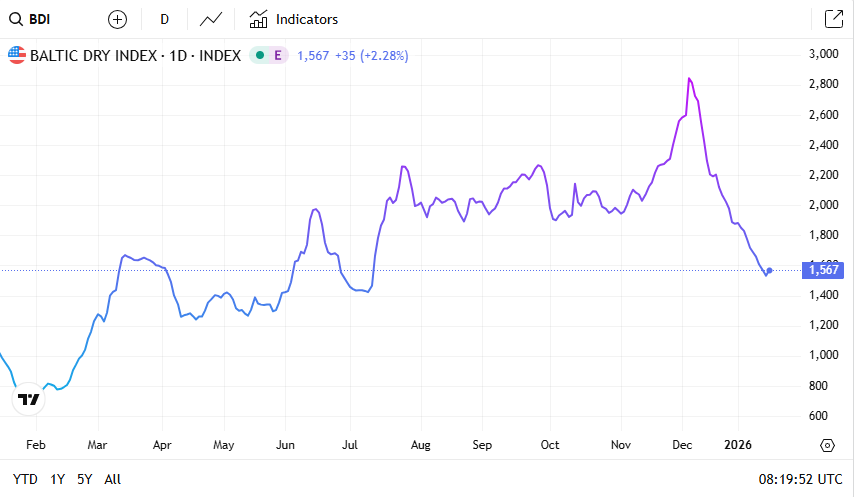Click the 1,567 current price label
This screenshot has width=854, height=497.
click(x=824, y=270)
